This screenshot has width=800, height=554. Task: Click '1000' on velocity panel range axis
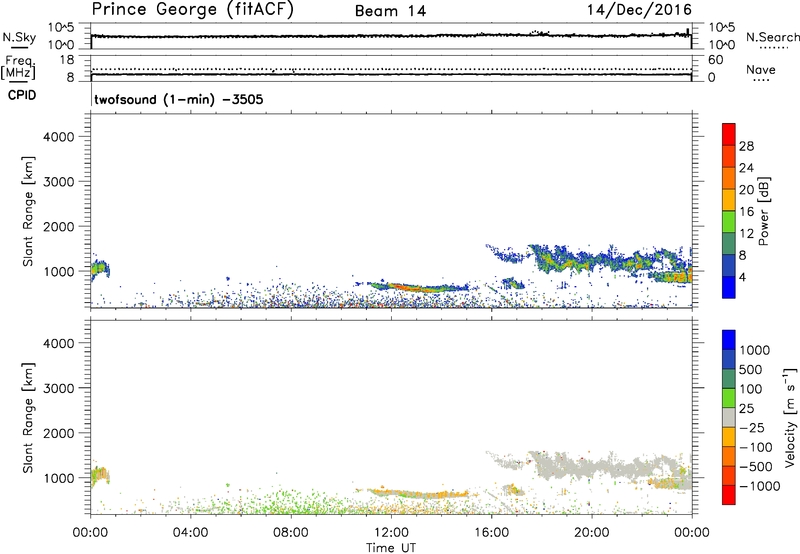coord(59,478)
